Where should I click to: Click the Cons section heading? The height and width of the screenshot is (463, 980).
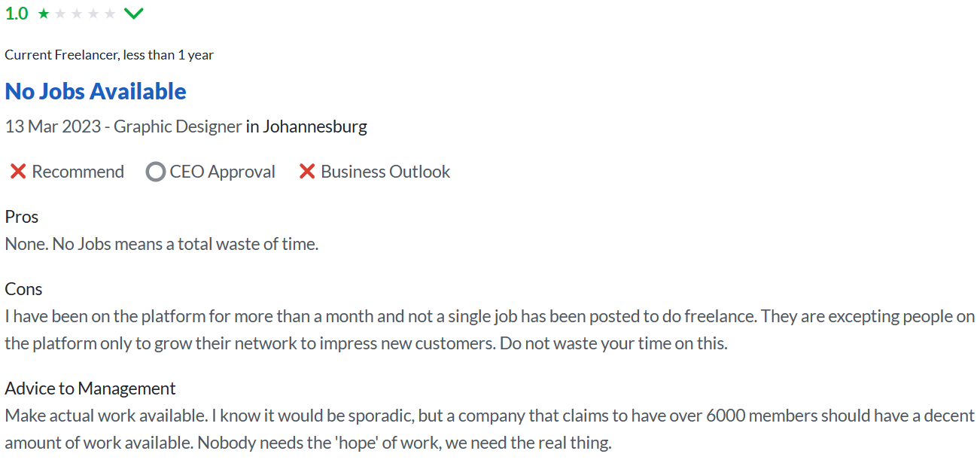[23, 289]
